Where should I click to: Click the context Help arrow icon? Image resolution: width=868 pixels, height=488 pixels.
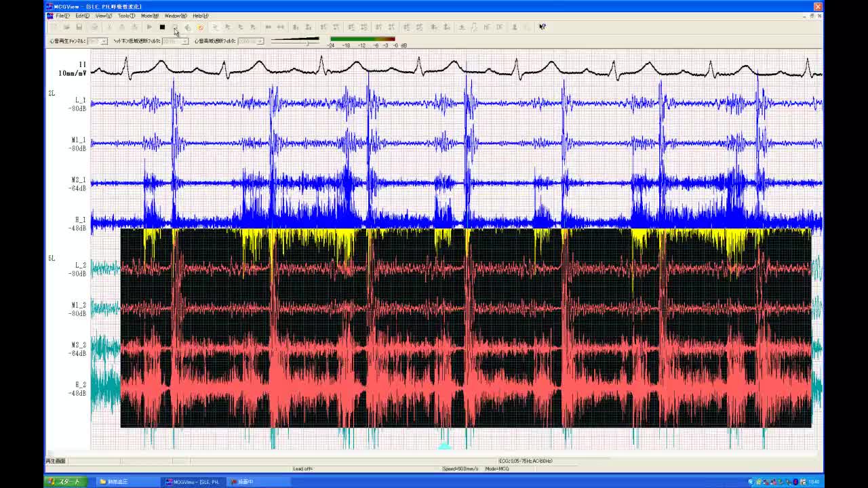coord(542,27)
